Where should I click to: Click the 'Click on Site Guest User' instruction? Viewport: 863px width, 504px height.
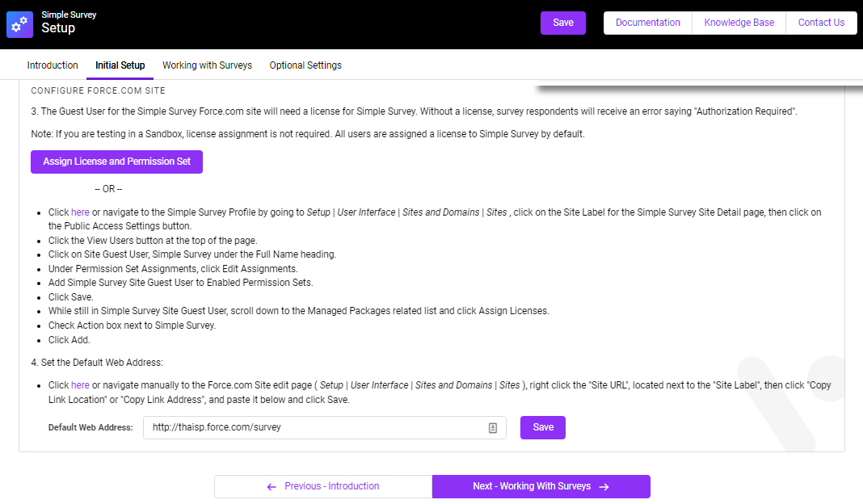[x=192, y=254]
